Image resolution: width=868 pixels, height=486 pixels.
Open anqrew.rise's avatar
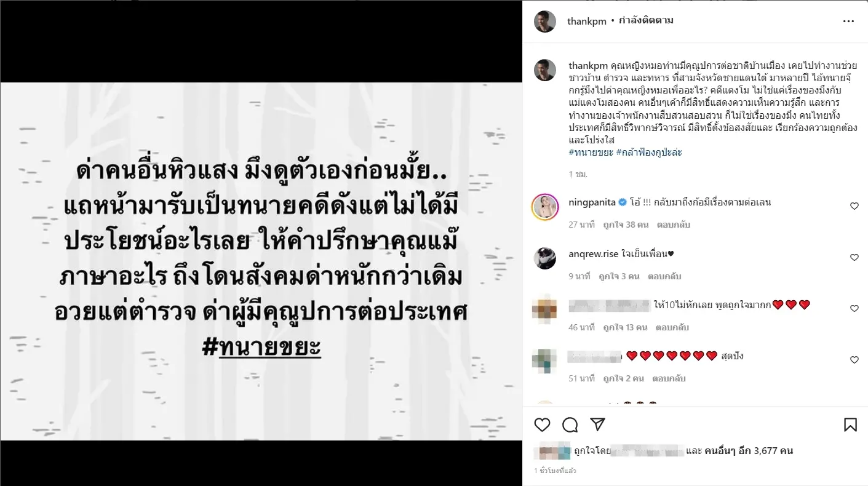click(x=545, y=257)
